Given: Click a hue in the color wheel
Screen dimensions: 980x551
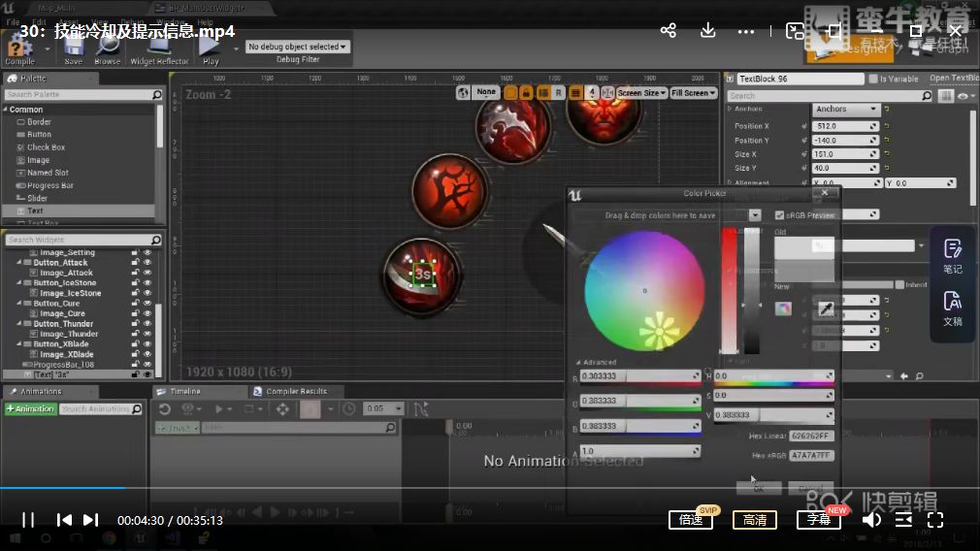Looking at the screenshot, I should [644, 290].
